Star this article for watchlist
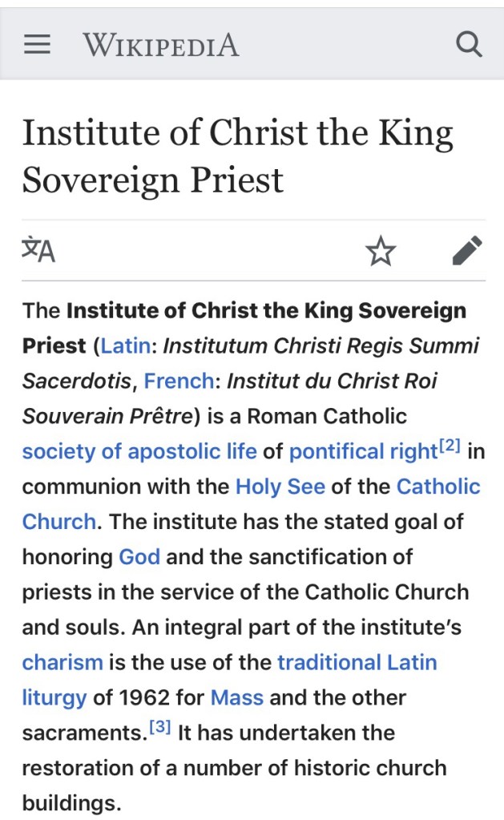504x820 pixels. (381, 252)
